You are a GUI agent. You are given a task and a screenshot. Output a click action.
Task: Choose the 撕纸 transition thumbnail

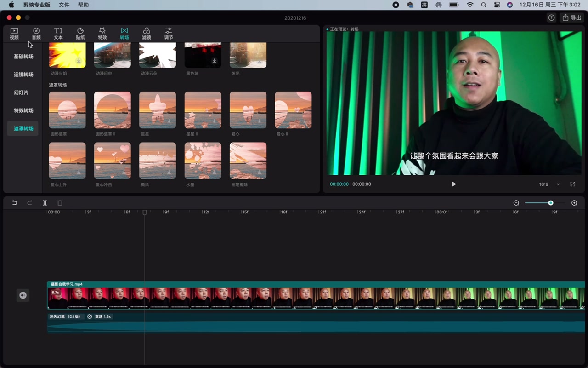click(158, 161)
